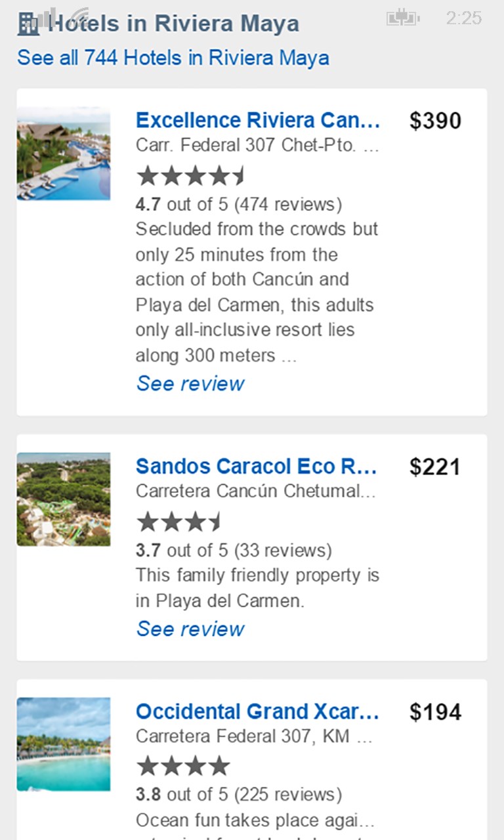The image size is (504, 840).
Task: Tap See review under Sandos Caracol
Action: point(190,629)
